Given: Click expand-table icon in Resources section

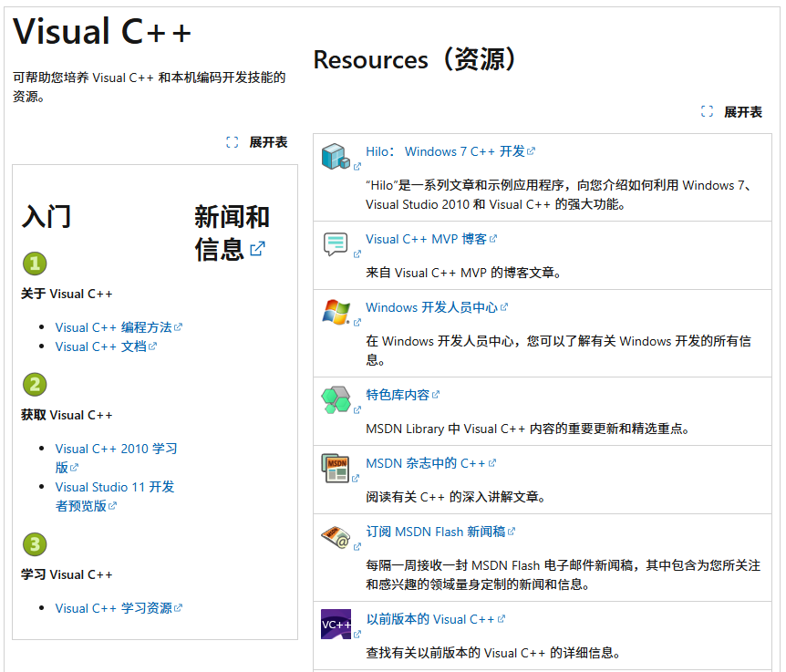Looking at the screenshot, I should 707,111.
